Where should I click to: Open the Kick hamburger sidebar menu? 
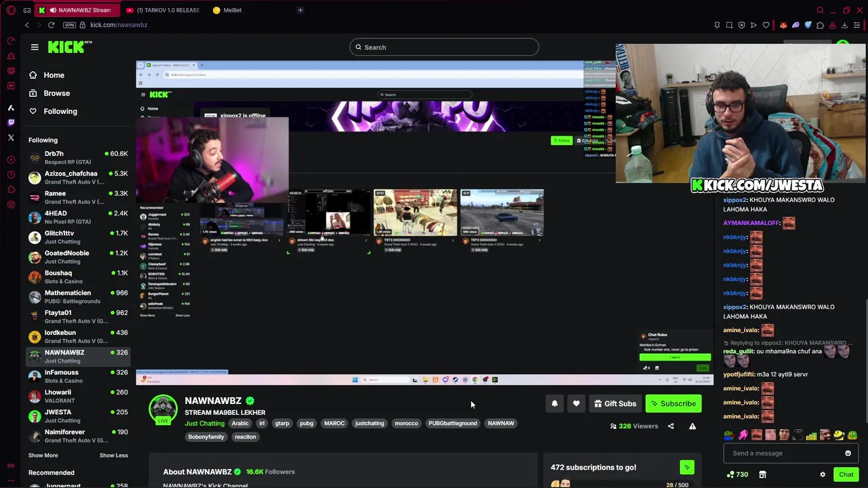click(x=35, y=47)
